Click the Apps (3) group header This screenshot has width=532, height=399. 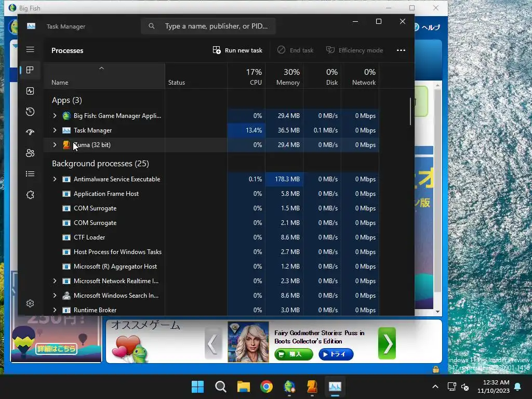pyautogui.click(x=67, y=100)
